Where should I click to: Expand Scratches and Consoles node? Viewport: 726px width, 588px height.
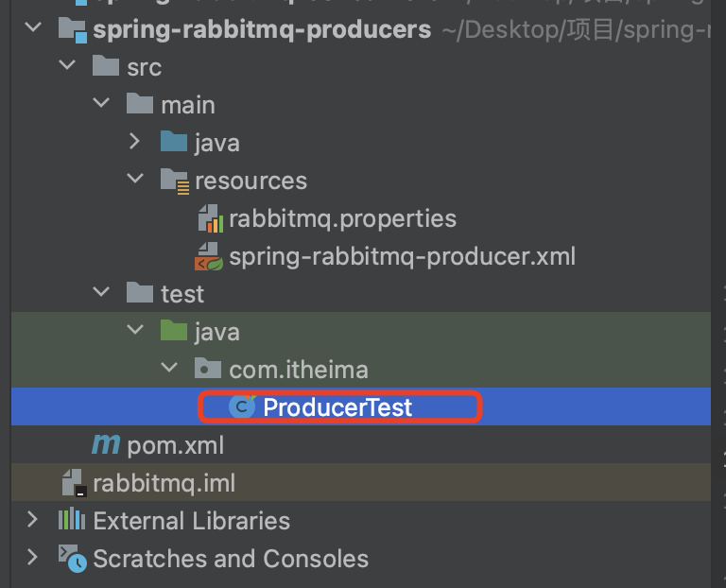click(34, 558)
